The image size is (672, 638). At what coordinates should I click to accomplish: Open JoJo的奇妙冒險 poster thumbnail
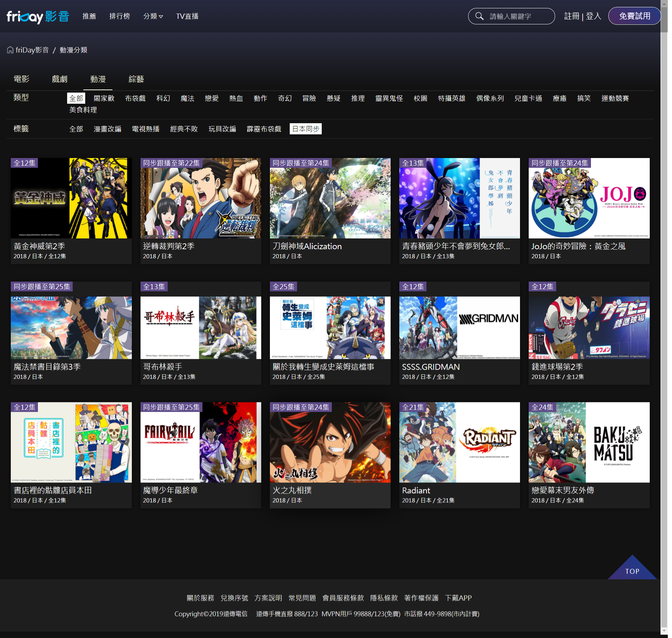(x=589, y=198)
